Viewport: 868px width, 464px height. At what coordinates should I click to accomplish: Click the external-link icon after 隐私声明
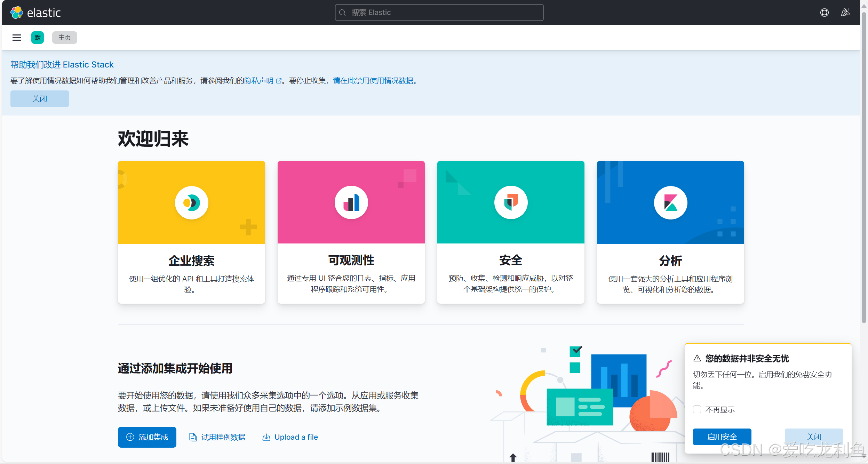pyautogui.click(x=279, y=81)
